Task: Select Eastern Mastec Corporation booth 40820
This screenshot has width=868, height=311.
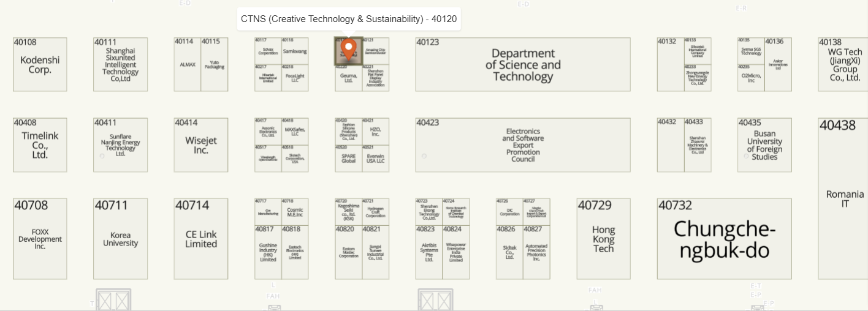Action: (x=348, y=252)
